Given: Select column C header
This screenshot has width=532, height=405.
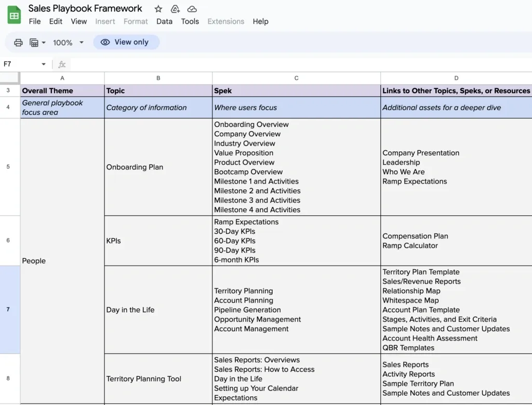Looking at the screenshot, I should [x=296, y=78].
